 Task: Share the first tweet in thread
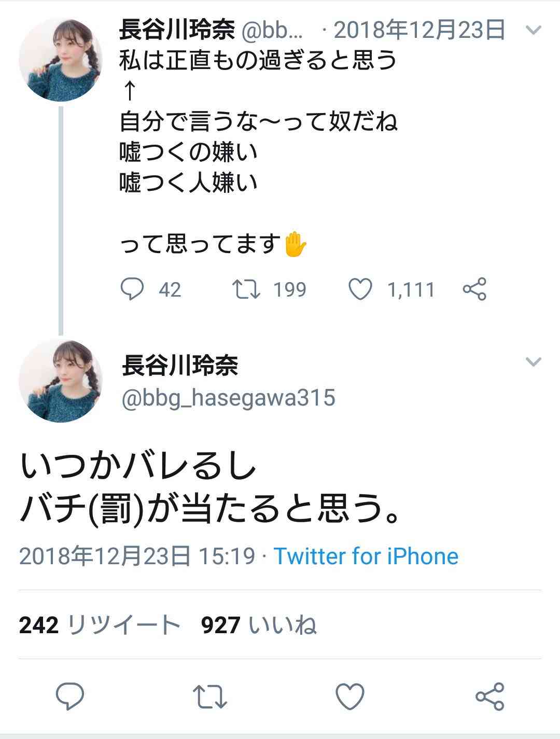tap(474, 289)
